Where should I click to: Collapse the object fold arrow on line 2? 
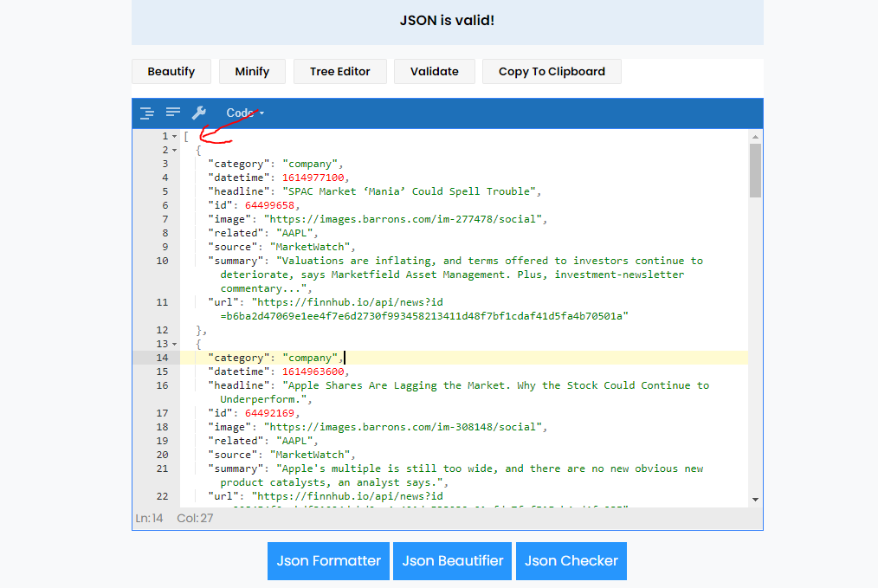pos(175,150)
